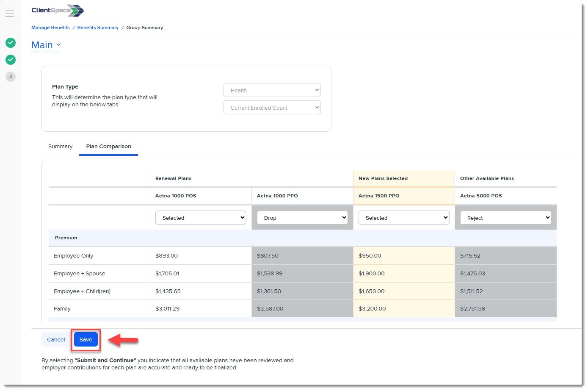Click $2,751.58 family premium cell
588x391 pixels.
coord(506,309)
